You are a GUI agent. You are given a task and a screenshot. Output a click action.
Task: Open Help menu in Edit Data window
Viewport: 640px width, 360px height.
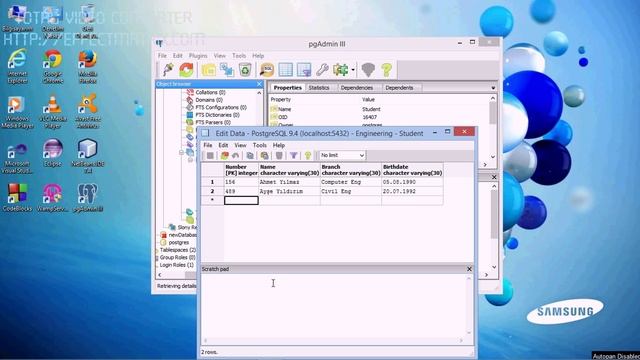(x=278, y=145)
